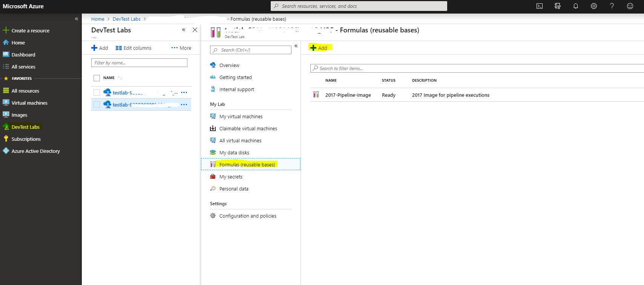
Task: Click the Overview icon in the lab menu
Action: tap(213, 65)
